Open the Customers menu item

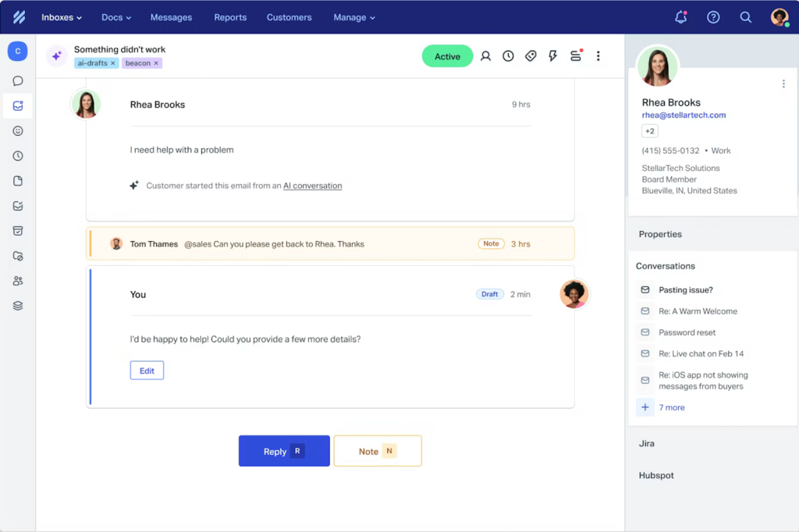289,17
